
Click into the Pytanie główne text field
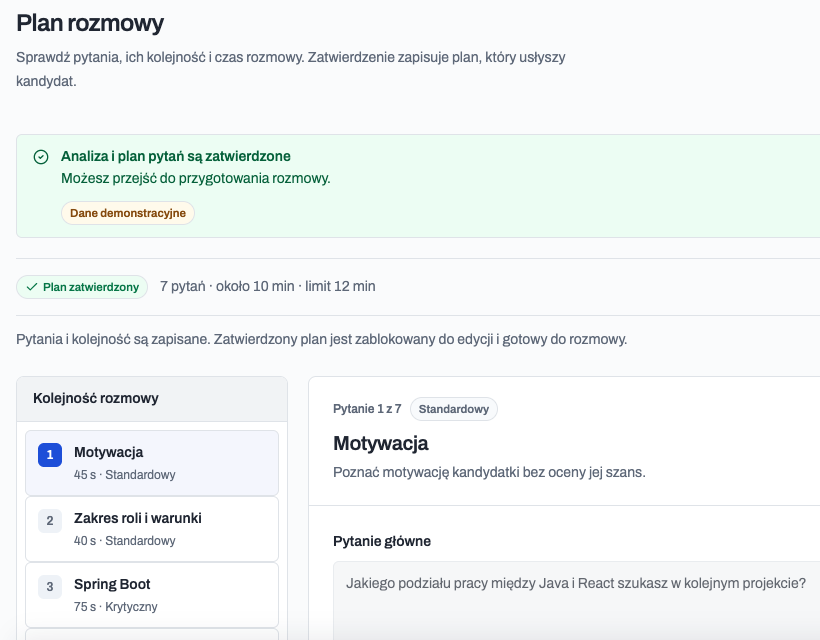(576, 600)
